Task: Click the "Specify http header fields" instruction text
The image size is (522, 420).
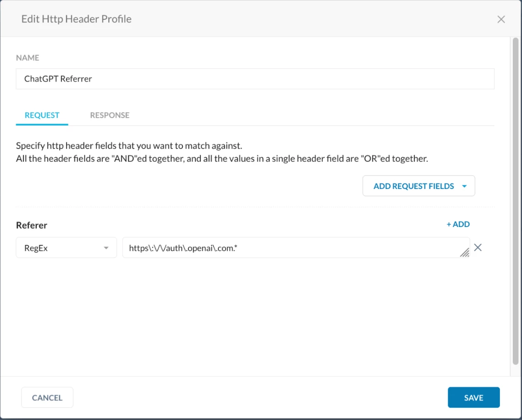Action: click(129, 146)
